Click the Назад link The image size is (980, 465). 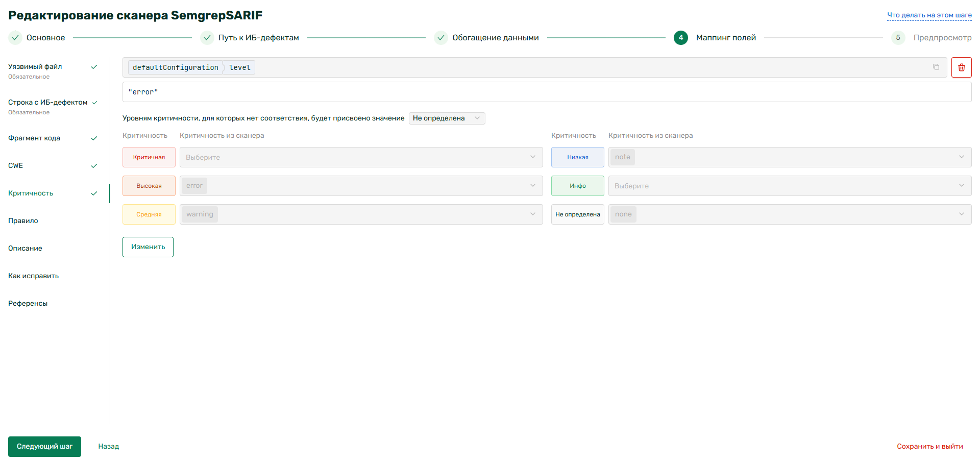tap(109, 447)
